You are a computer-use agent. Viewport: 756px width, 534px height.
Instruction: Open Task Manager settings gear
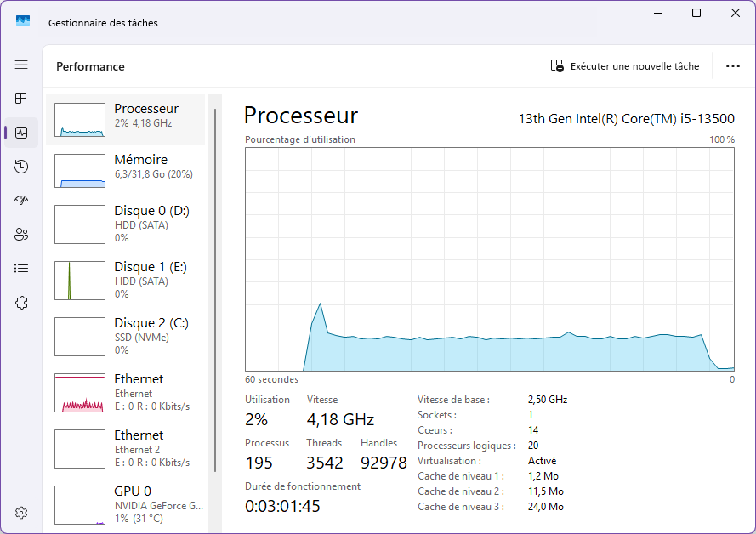(x=21, y=513)
